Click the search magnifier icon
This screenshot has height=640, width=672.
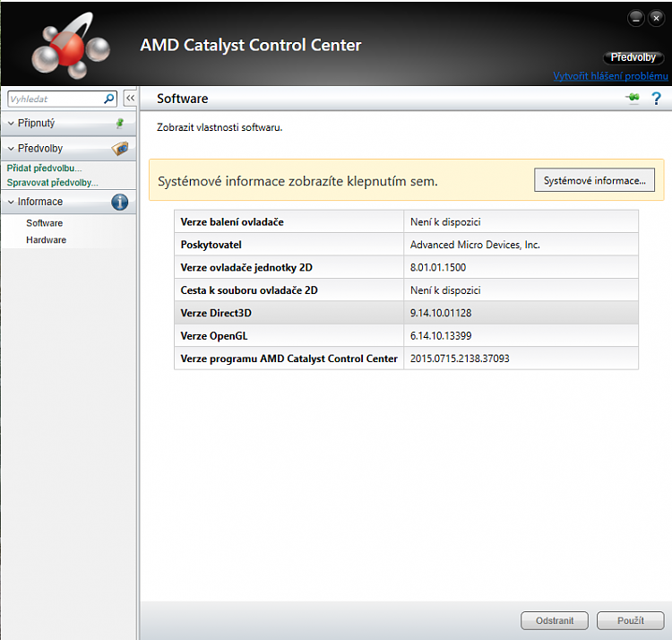pyautogui.click(x=108, y=99)
